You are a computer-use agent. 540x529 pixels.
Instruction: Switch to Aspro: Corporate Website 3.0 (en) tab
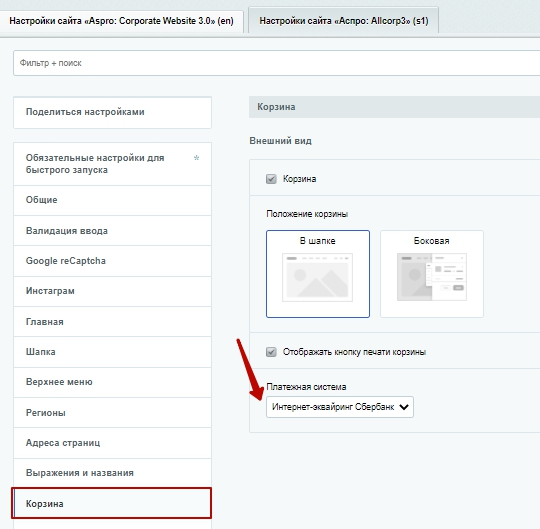(x=121, y=21)
